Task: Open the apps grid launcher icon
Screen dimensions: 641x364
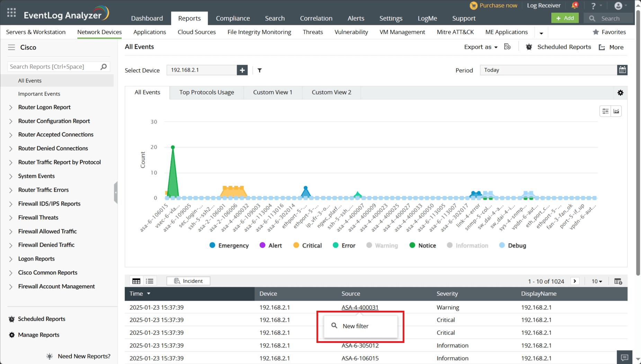Action: (x=11, y=13)
